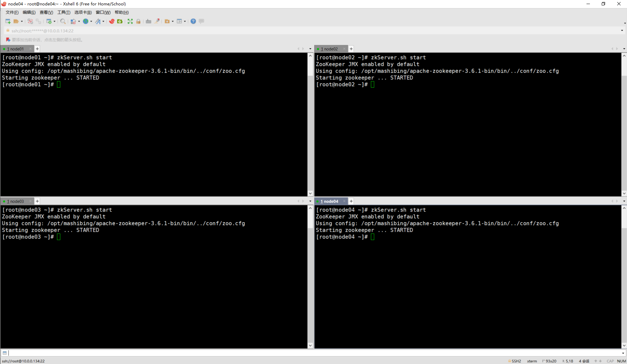Click node01 pane scrollbar down arrow
Viewport: 627px width, 364px height.
[x=310, y=193]
